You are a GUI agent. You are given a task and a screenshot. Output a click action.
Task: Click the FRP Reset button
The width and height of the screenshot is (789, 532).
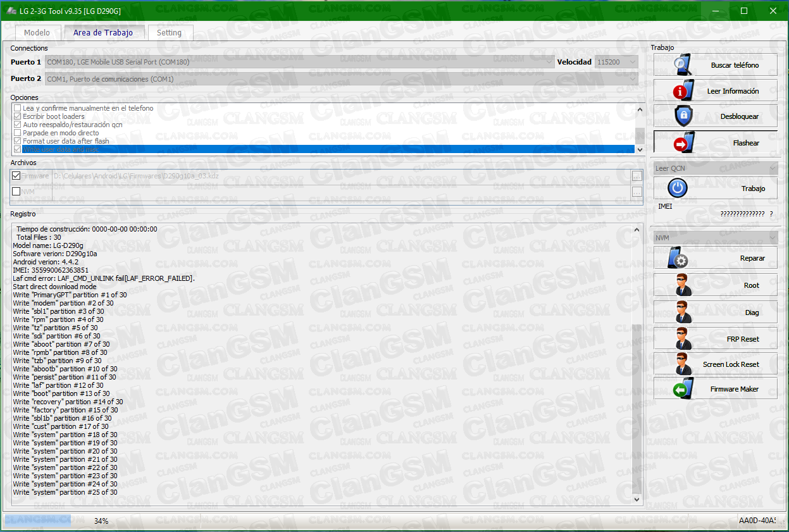[715, 339]
